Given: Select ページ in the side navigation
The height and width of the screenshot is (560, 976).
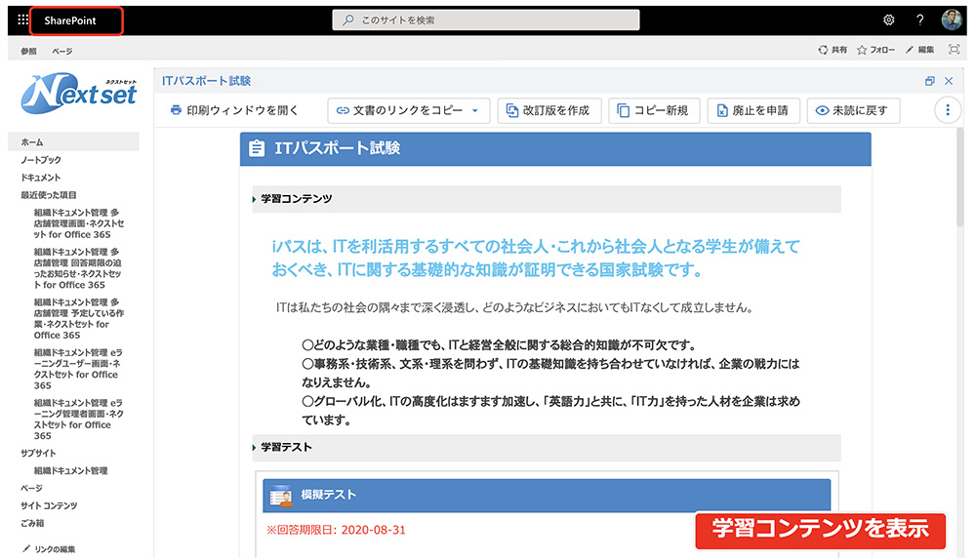Looking at the screenshot, I should pos(31,488).
